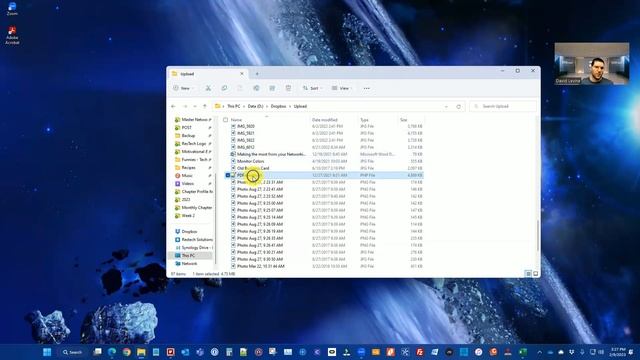This screenshot has height=360, width=640.
Task: Switch to details view icon in status bar
Action: (528, 274)
